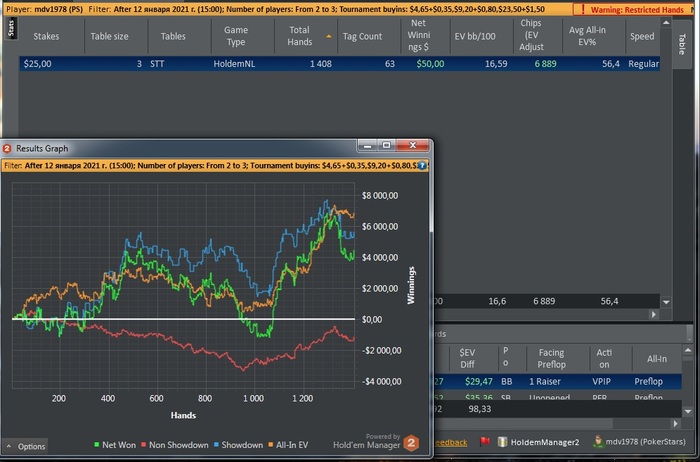Click the 6 889 chips cell in row
Viewport: 700px width, 462px height.
(x=545, y=64)
